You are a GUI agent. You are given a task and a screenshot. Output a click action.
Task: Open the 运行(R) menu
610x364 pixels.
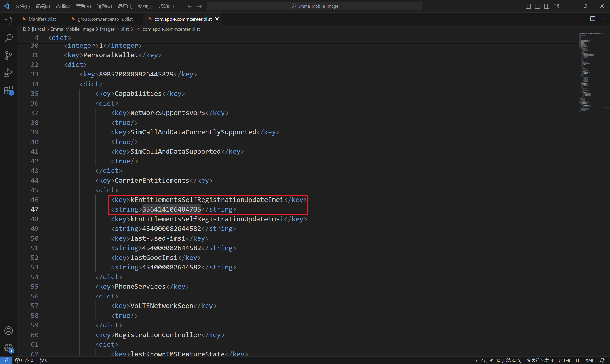pos(125,6)
